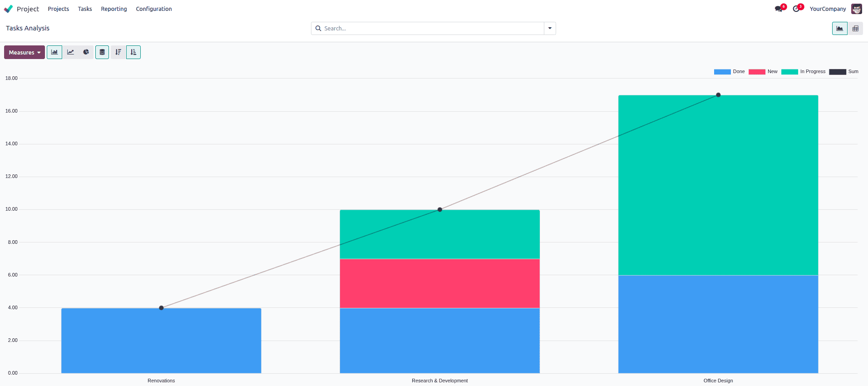The width and height of the screenshot is (868, 386).
Task: Toggle Done series in legend
Action: coord(729,71)
